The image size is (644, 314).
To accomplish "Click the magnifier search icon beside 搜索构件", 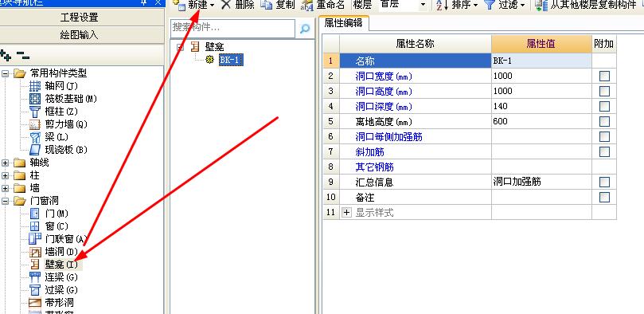I will coord(305,29).
